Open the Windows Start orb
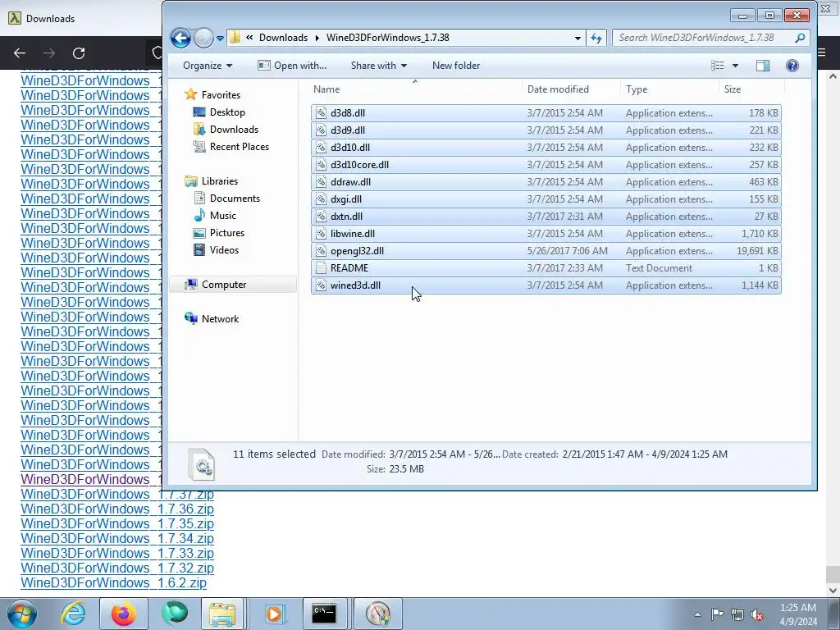 click(x=22, y=614)
